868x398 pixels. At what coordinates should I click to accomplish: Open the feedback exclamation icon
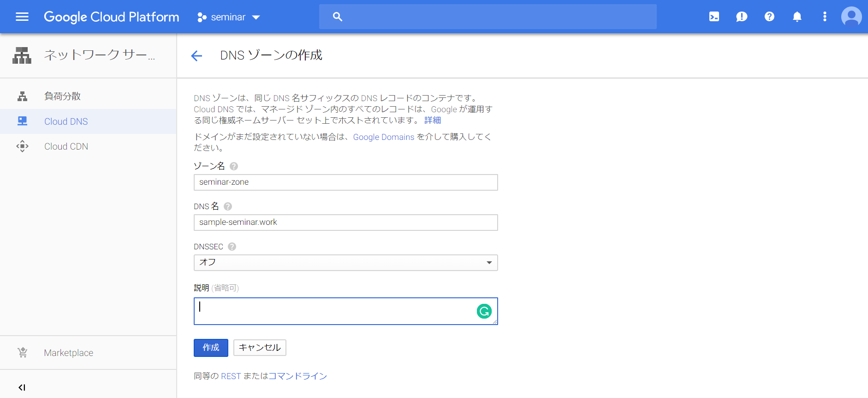click(742, 17)
